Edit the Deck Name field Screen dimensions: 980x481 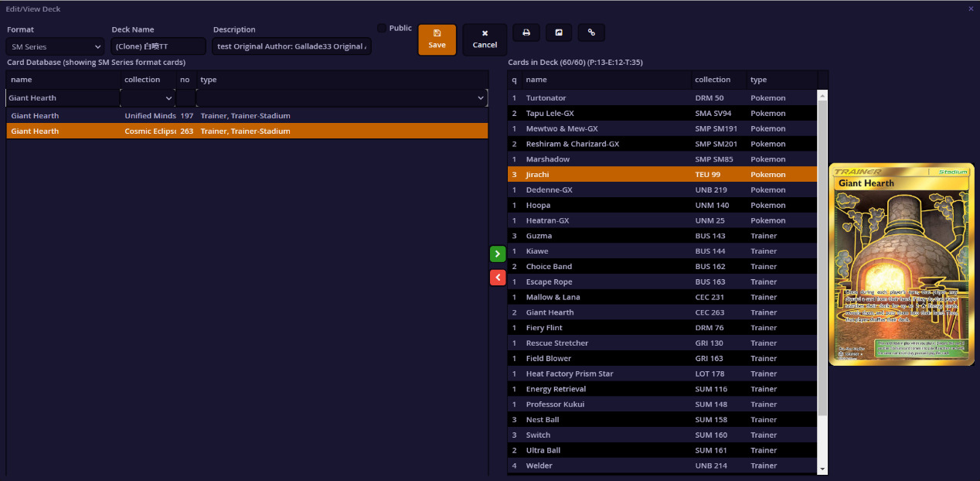click(x=158, y=46)
